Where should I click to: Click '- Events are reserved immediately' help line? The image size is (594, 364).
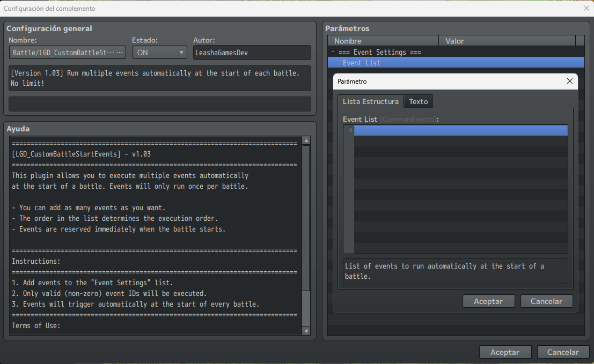119,229
